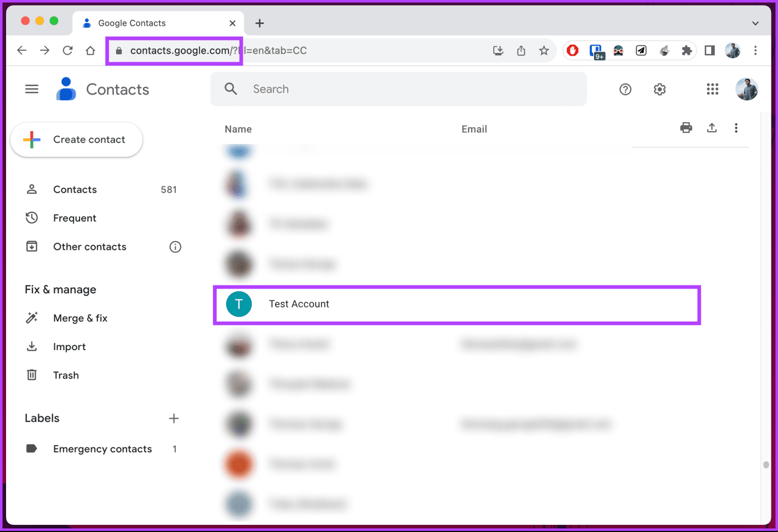This screenshot has width=778, height=532.
Task: Open Google Contacts settings gear
Action: [659, 89]
